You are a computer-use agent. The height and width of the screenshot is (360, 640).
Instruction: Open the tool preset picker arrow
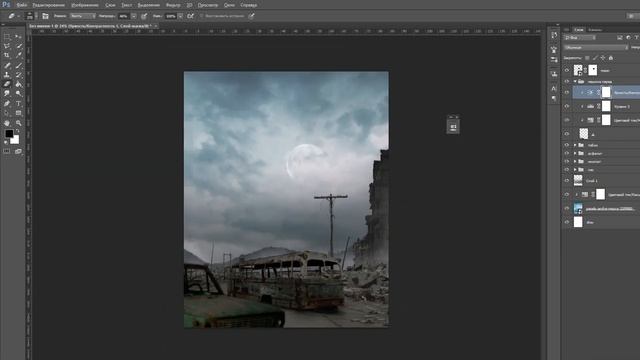tap(18, 16)
